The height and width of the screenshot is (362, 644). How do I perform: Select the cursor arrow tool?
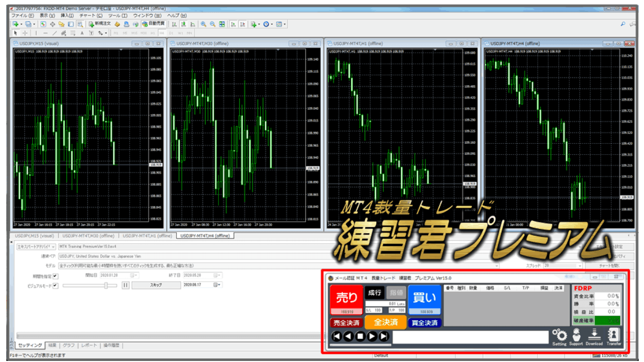coord(15,33)
